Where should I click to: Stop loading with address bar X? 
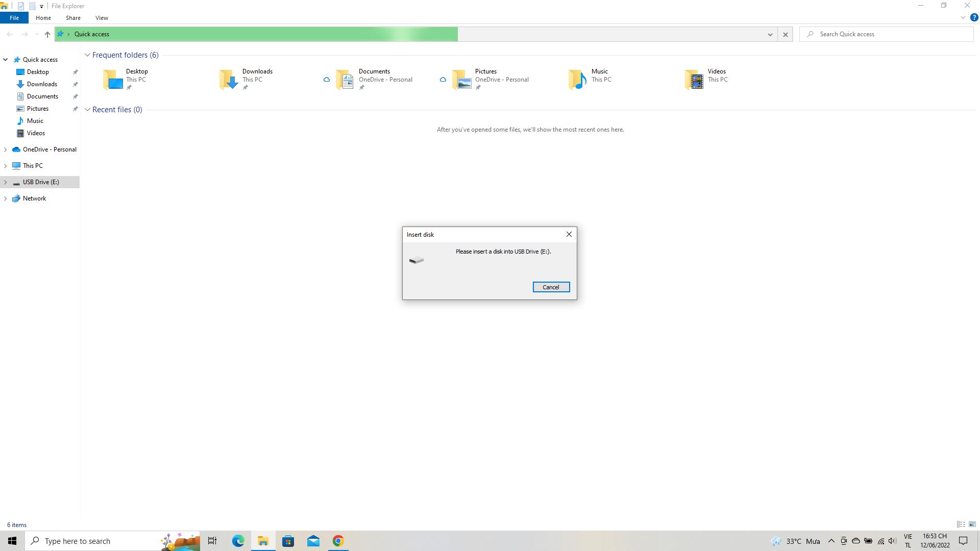pos(785,34)
